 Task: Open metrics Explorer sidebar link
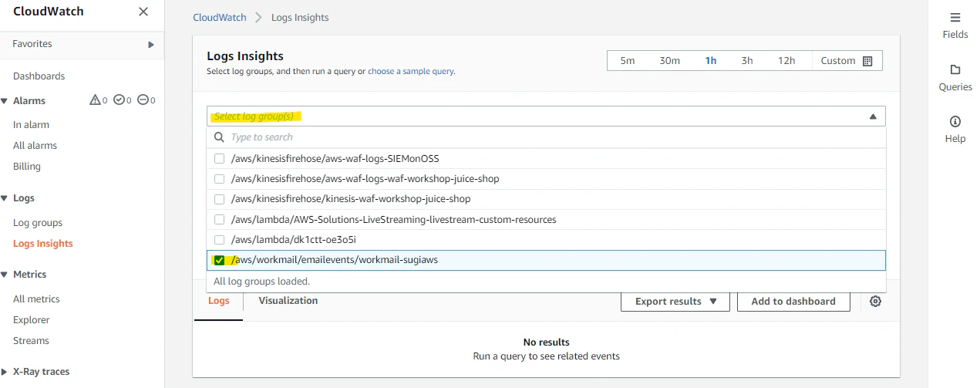click(32, 320)
